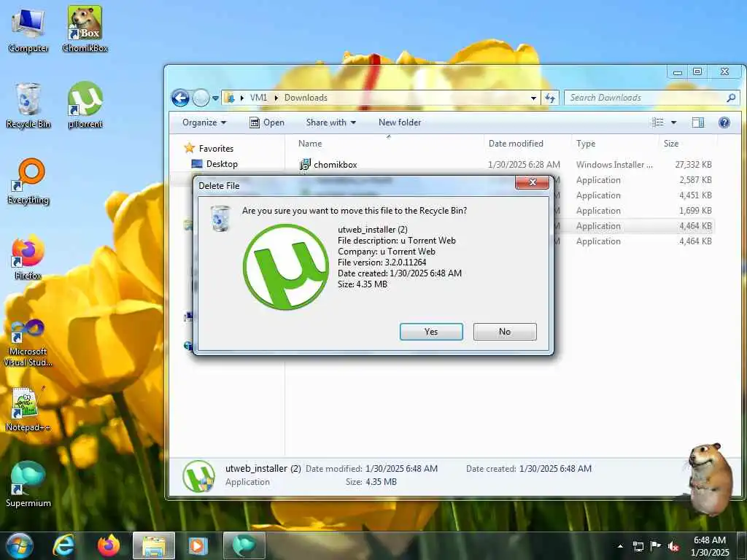Open the Windows Start menu orb

tap(19, 545)
